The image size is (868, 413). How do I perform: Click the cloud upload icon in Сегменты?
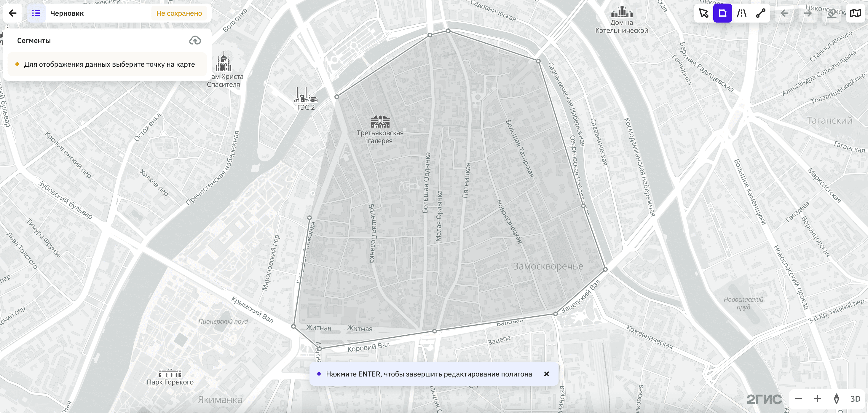195,40
